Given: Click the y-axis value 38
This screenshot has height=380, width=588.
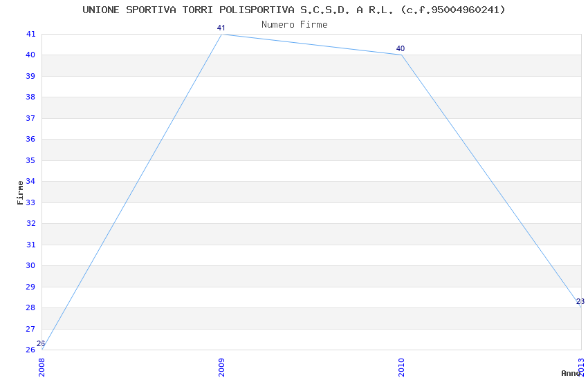Looking at the screenshot, I should pos(30,97).
